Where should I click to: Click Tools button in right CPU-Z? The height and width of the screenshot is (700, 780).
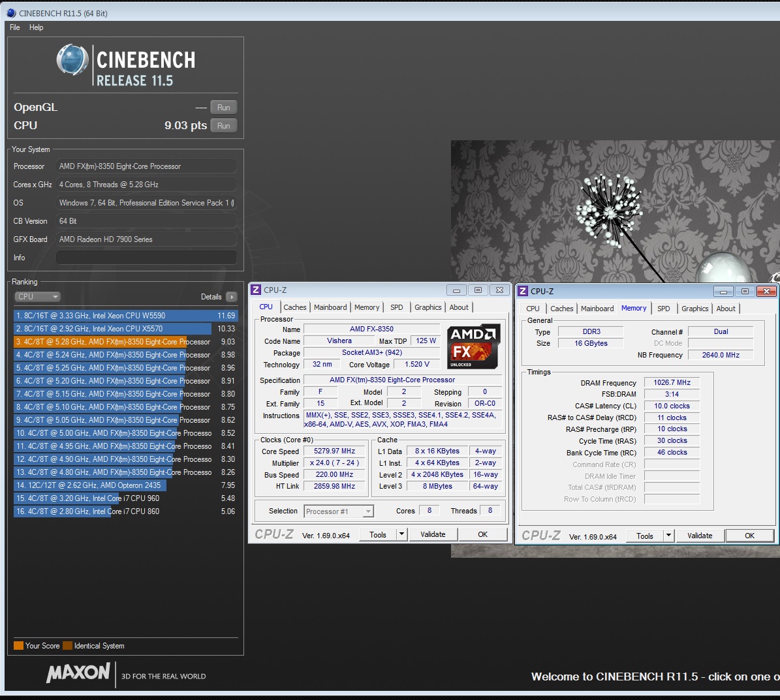645,536
